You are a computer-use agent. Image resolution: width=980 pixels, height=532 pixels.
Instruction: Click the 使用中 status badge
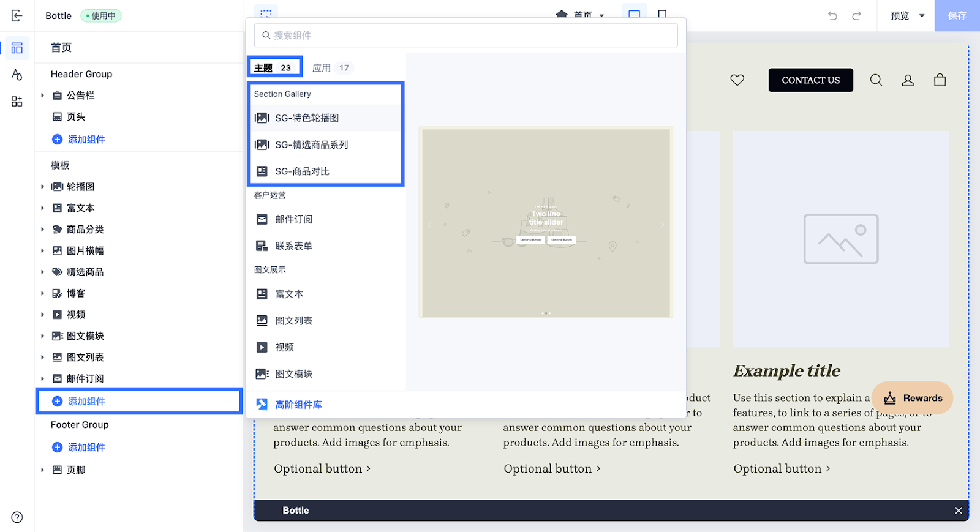(x=101, y=16)
